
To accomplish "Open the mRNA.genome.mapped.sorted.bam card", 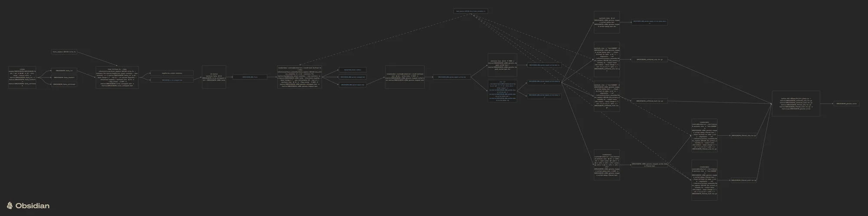I will pos(452,77).
